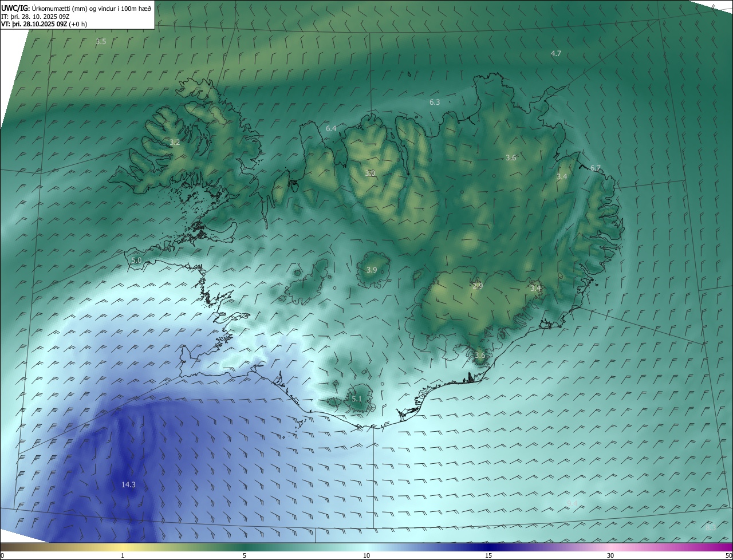Select the 6.3 value off the north coast
733x560 pixels.
point(435,102)
